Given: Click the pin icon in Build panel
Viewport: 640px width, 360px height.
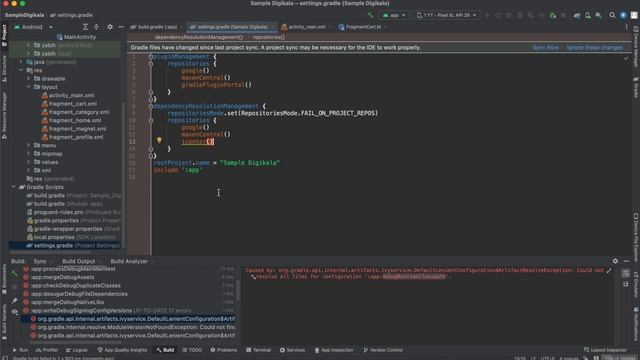Looking at the screenshot, I should coord(15,300).
